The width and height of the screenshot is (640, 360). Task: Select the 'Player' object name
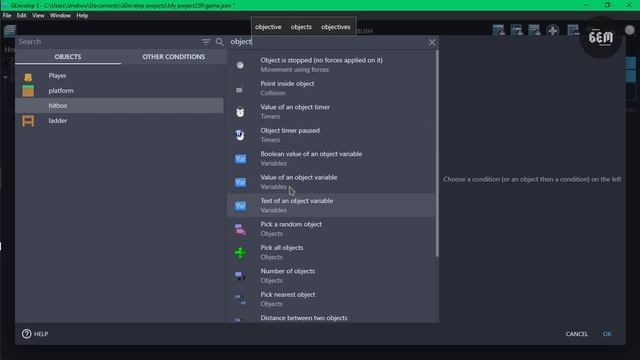coord(58,76)
